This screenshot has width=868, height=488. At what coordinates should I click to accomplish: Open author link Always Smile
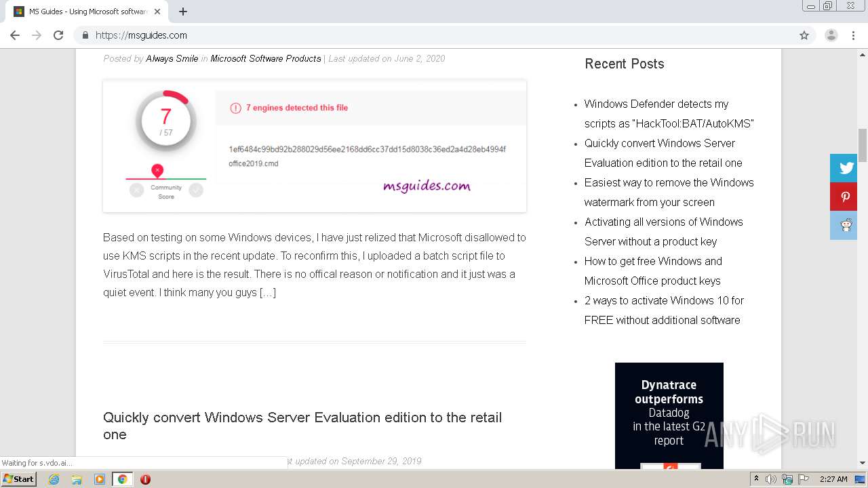coord(172,58)
